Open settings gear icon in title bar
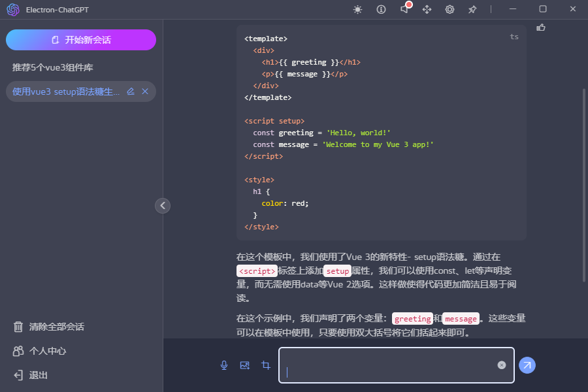Viewport: 588px width, 392px height. pyautogui.click(x=449, y=9)
